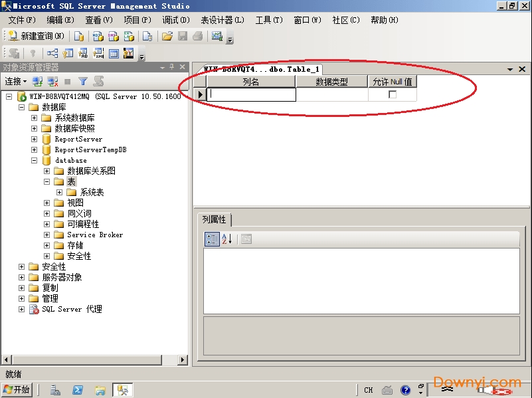
Task: Select the dbo.Table_1 document tab
Action: pos(261,69)
